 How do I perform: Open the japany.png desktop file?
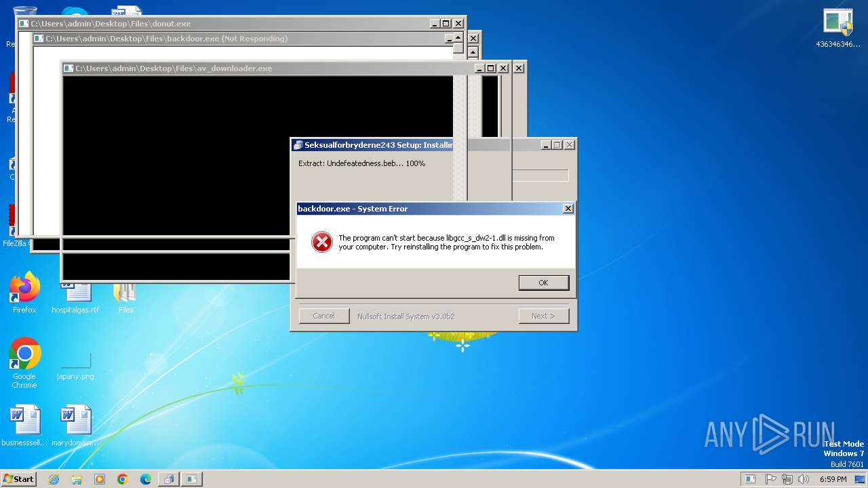tap(75, 366)
